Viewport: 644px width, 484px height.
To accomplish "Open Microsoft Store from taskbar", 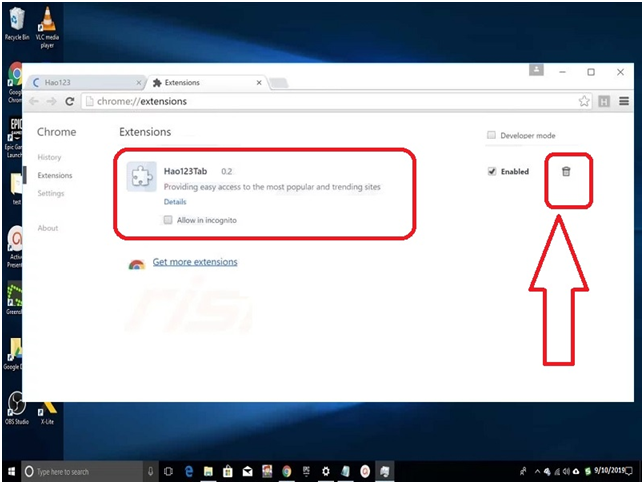I will (228, 471).
